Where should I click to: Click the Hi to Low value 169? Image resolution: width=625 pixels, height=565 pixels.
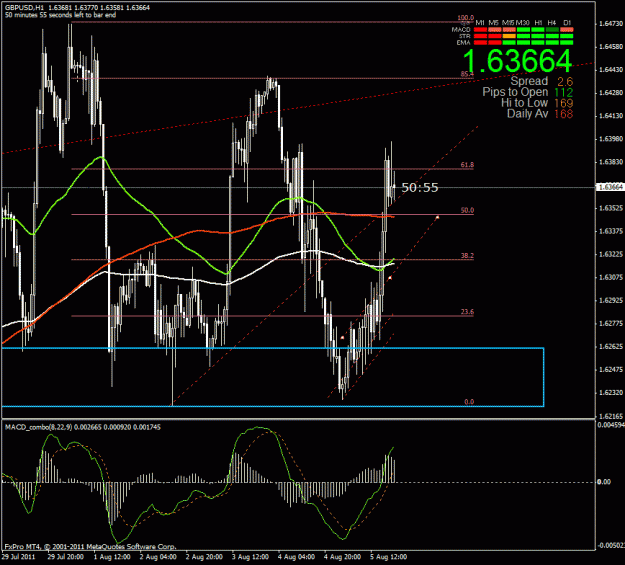[x=564, y=103]
